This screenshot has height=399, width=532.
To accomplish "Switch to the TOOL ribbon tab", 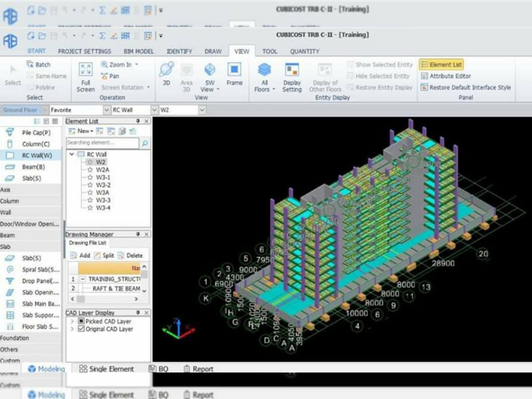I will [270, 51].
